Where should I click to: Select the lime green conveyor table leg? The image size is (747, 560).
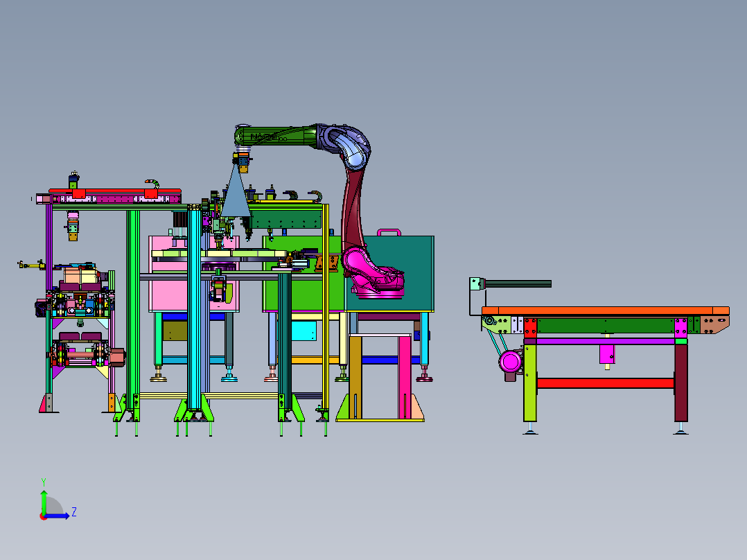click(530, 383)
